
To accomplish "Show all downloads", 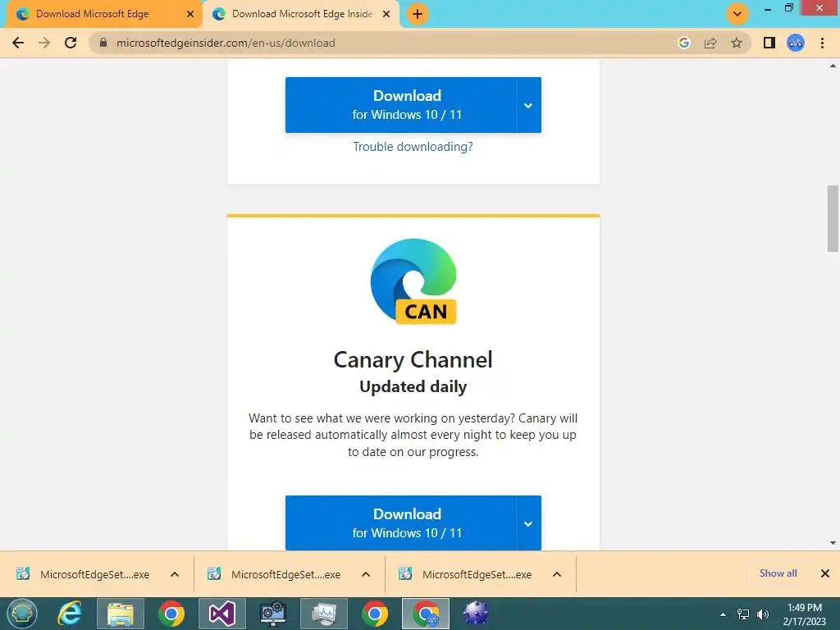I will pos(778,573).
